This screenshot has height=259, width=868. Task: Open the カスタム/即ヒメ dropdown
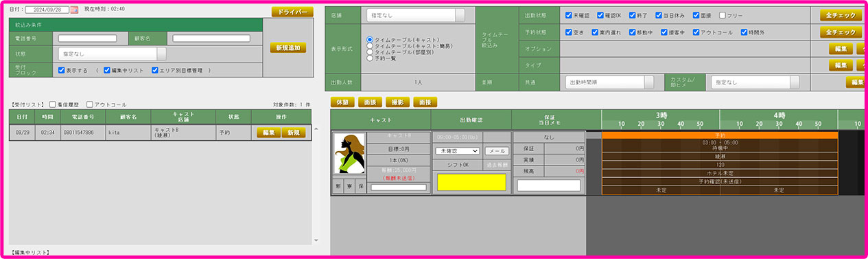point(755,82)
